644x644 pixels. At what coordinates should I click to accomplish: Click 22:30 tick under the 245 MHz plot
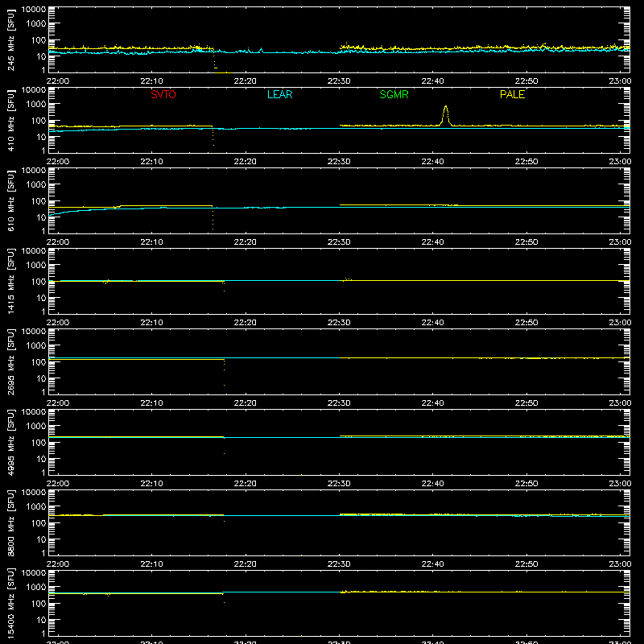pyautogui.click(x=339, y=81)
